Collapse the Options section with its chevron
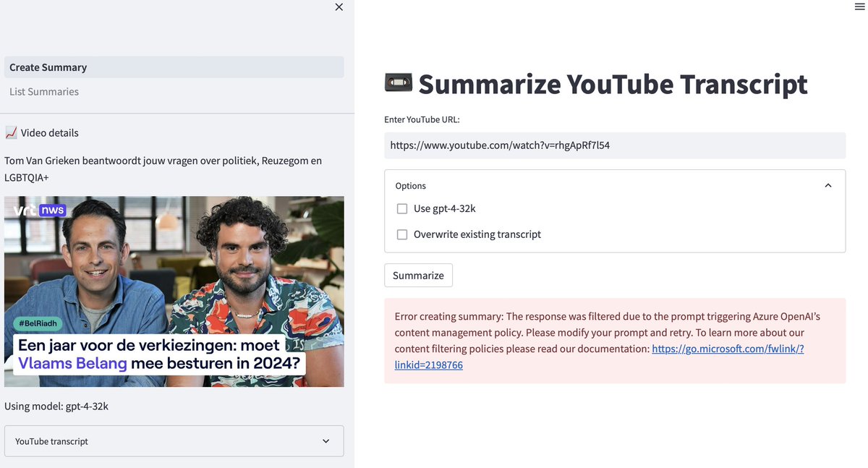This screenshot has width=868, height=468. pyautogui.click(x=828, y=185)
